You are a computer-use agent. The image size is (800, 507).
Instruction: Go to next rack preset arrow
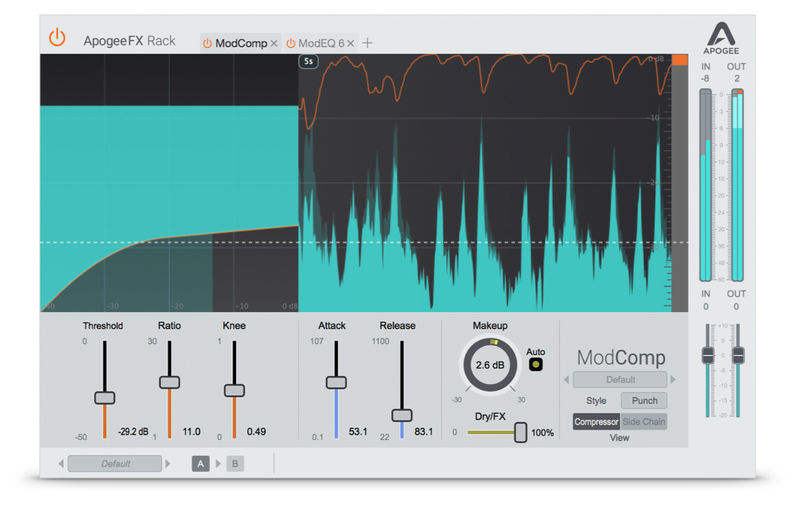[x=168, y=464]
